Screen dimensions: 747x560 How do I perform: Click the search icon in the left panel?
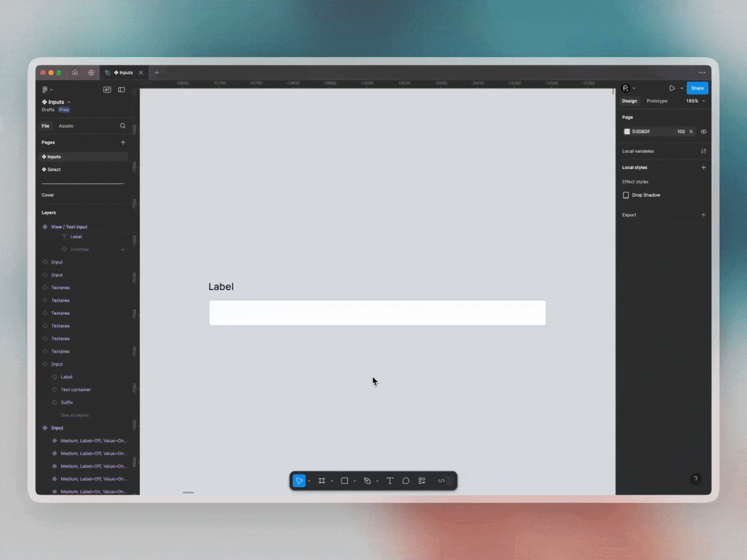coord(122,126)
